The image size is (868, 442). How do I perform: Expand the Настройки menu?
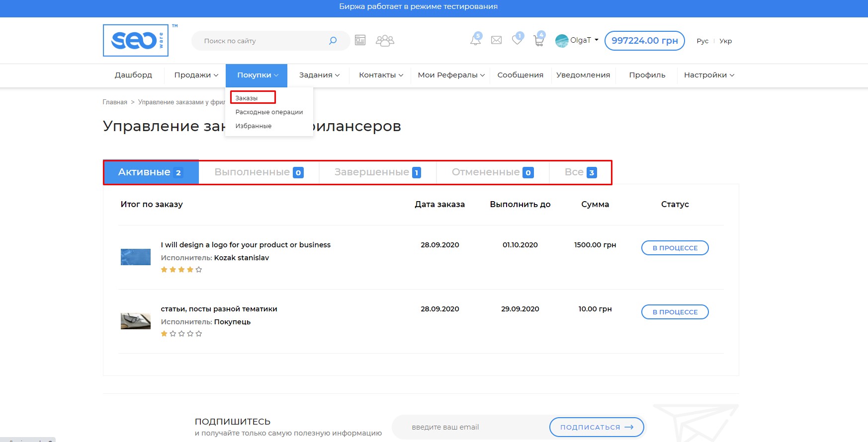click(x=708, y=75)
